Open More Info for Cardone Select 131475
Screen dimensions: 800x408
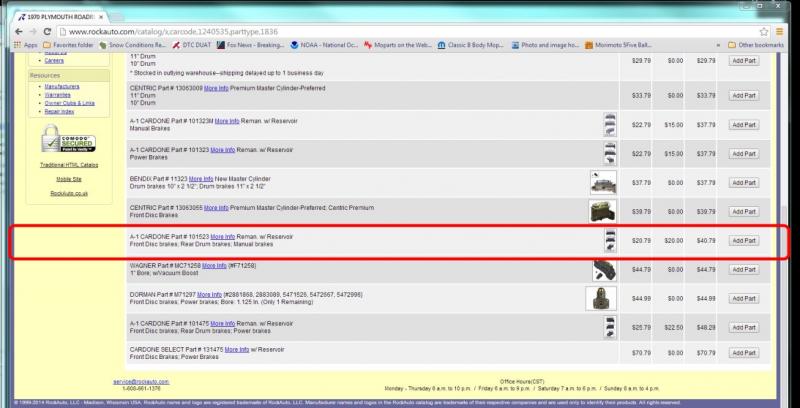point(237,349)
